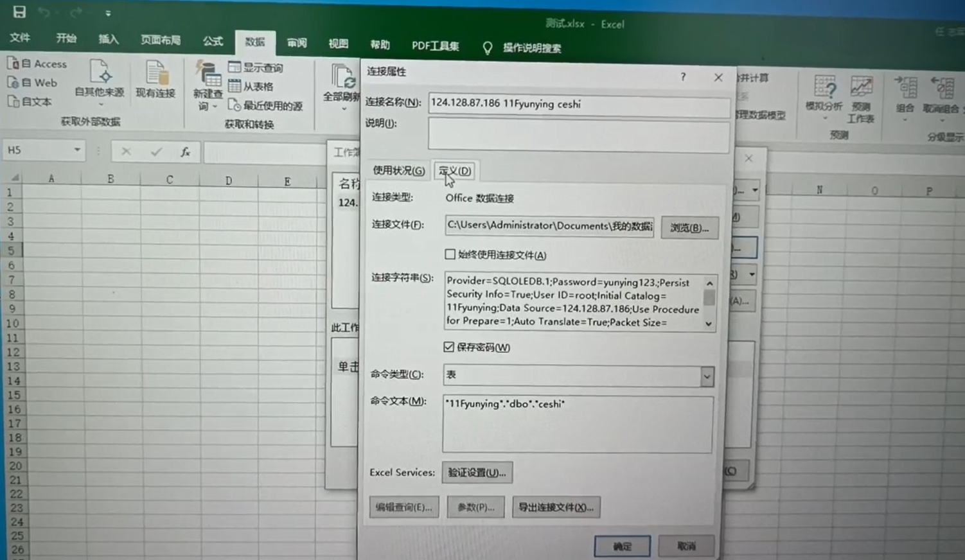
Task: Open the PDF工具集 ribbon tab
Action: pos(435,46)
